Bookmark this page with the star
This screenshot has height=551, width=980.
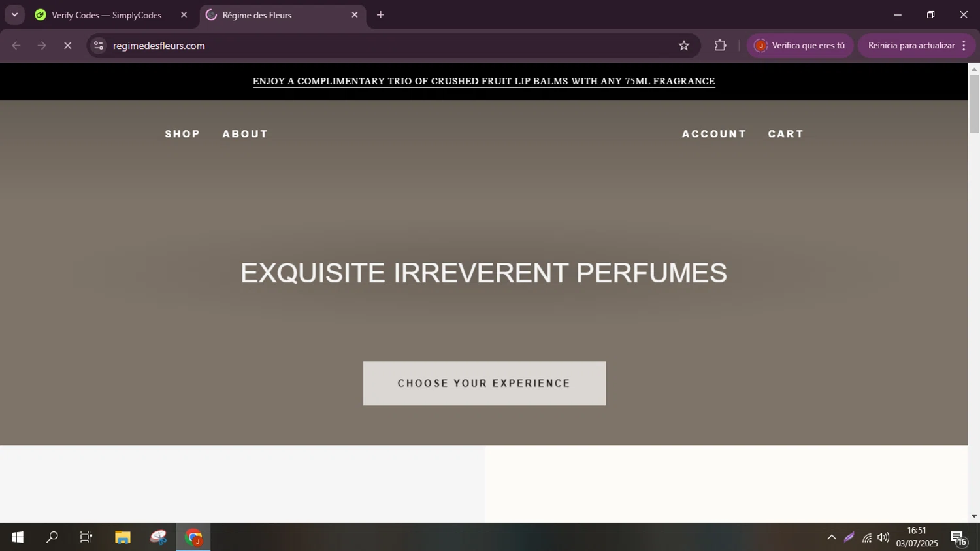tap(684, 46)
